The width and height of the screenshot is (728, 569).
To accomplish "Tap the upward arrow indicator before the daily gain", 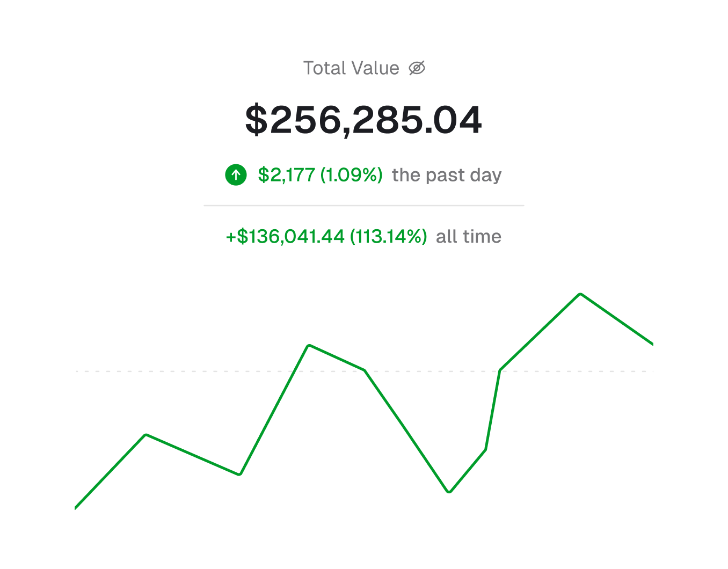I will [x=235, y=175].
